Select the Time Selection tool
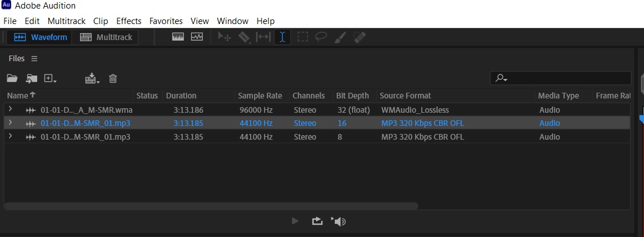Screen dimensions: 644x237 tap(282, 37)
